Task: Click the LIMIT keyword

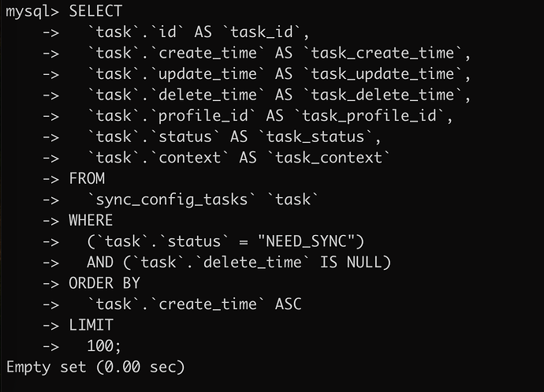Action: point(91,325)
